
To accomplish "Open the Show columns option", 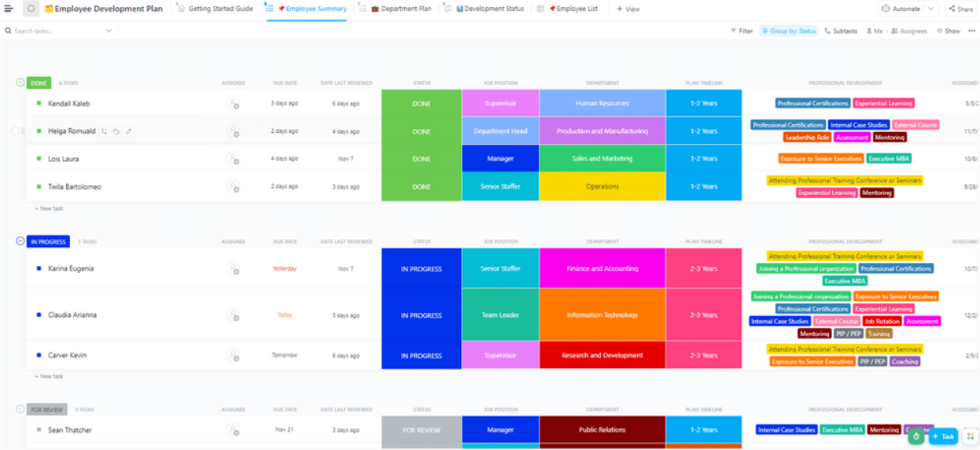I will click(x=949, y=31).
